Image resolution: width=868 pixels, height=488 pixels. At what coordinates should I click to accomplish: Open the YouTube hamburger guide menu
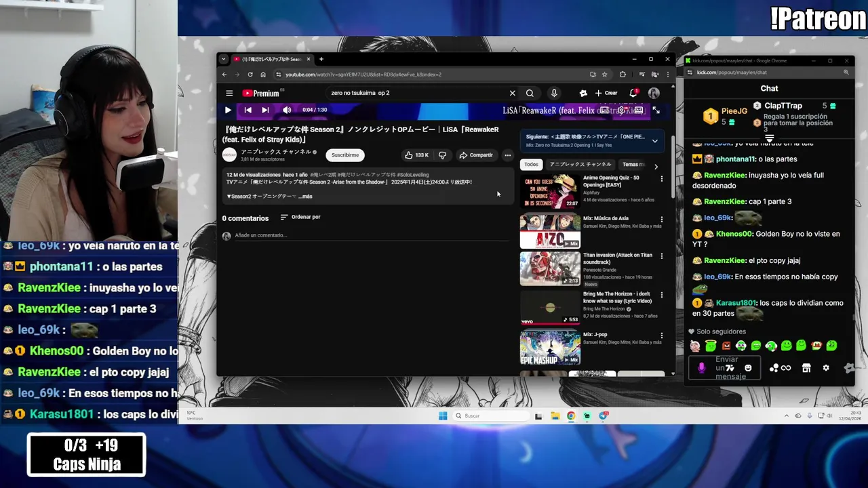coord(229,94)
